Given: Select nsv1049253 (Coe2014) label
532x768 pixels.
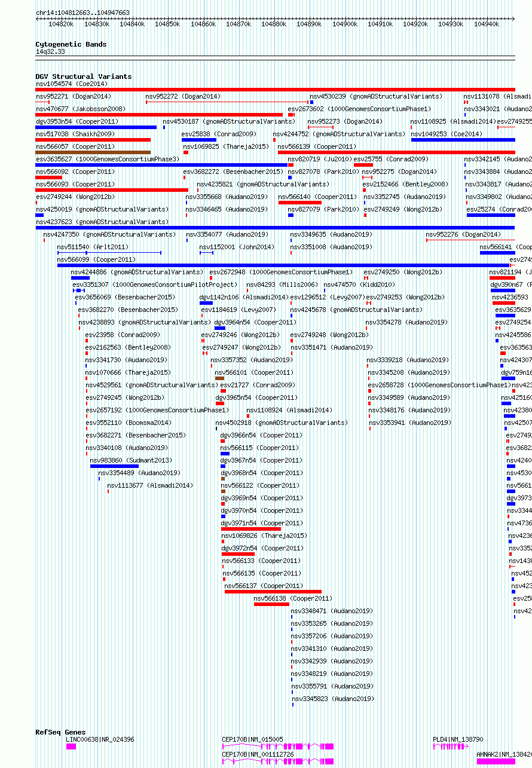Looking at the screenshot, I should [447, 134].
